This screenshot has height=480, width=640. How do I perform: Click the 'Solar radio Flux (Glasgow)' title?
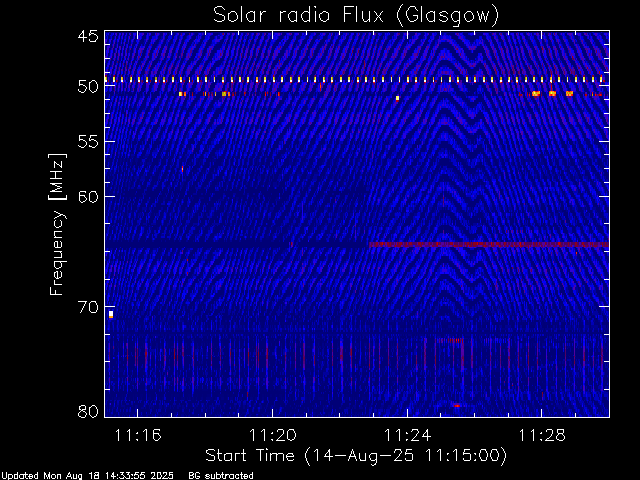(x=356, y=16)
